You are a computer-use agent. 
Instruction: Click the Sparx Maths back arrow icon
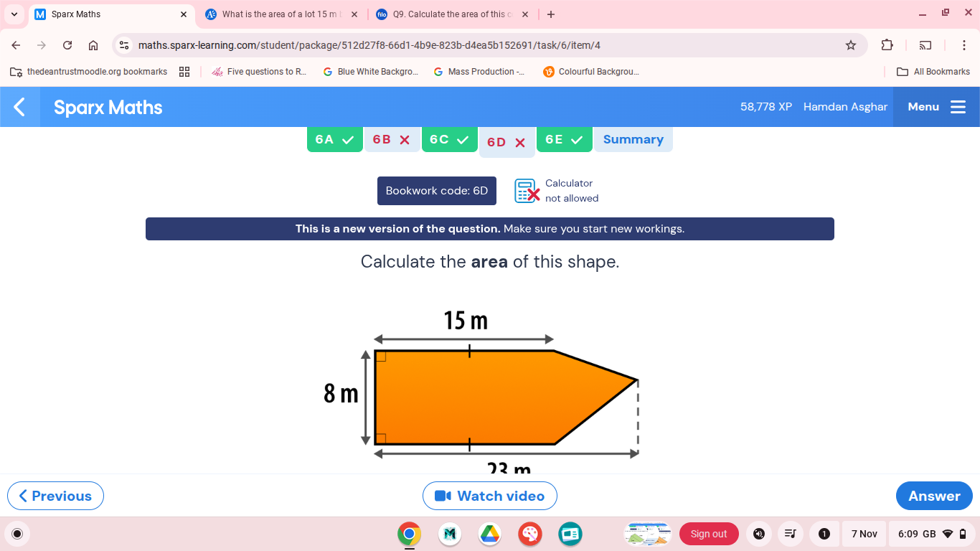19,106
